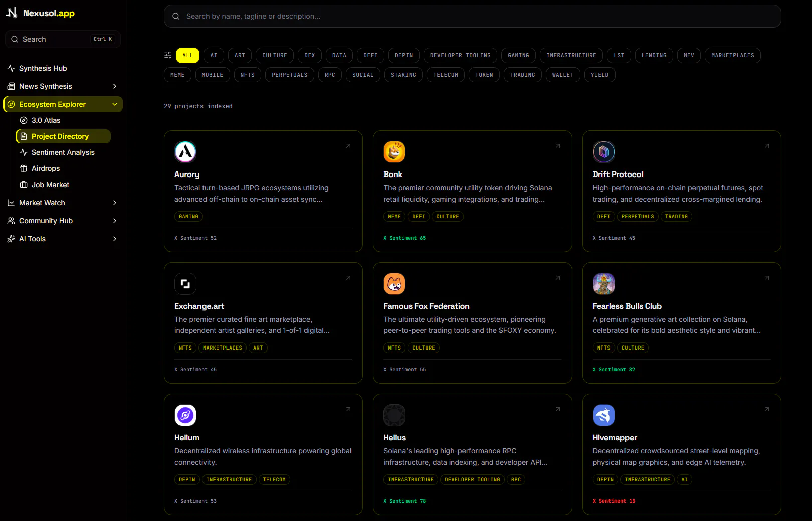Open the 3.0 Atlas page
Viewport: 812px width, 521px height.
click(63, 120)
